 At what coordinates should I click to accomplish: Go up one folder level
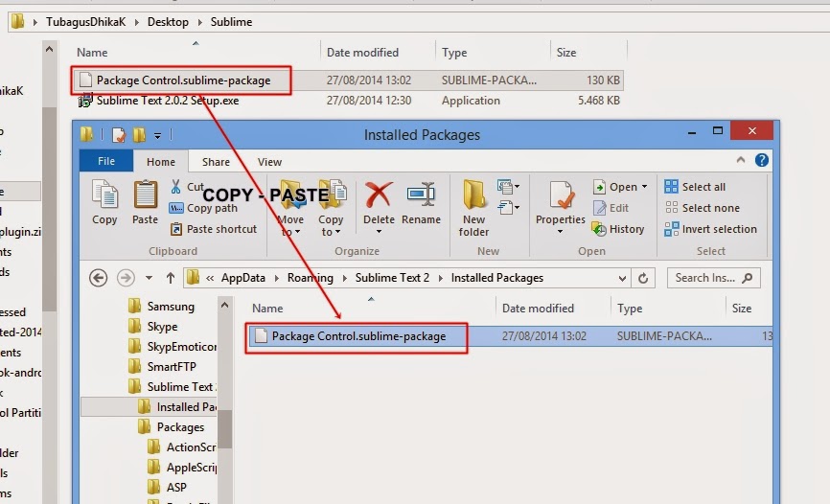tap(170, 278)
